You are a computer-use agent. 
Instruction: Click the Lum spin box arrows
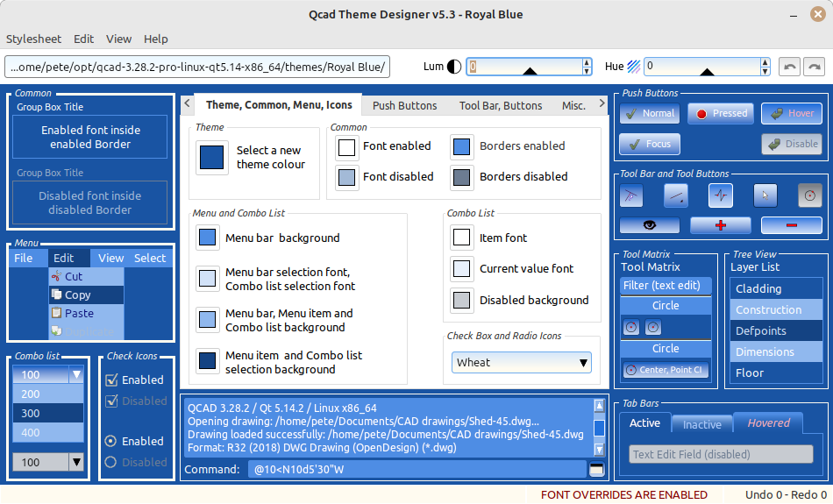click(x=587, y=67)
